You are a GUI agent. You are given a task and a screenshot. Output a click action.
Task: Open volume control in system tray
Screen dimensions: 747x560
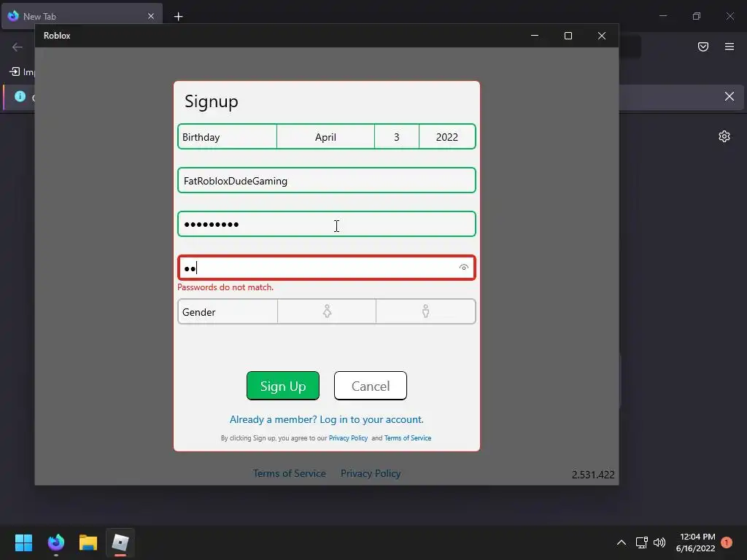(x=659, y=542)
